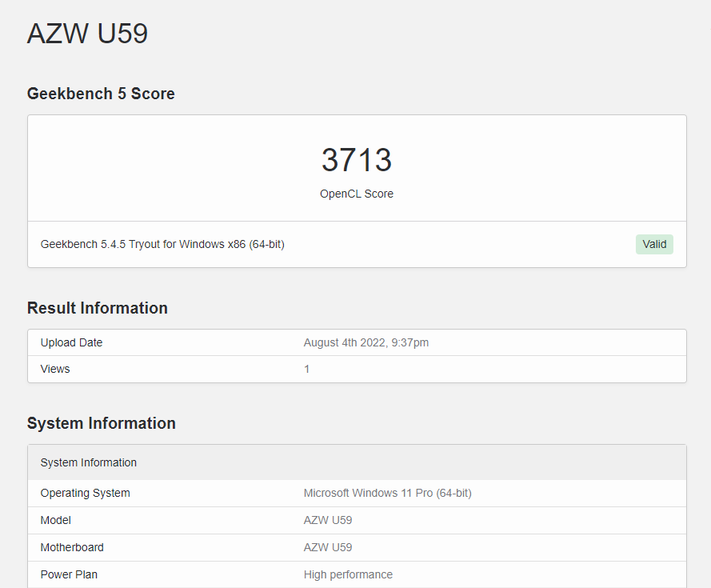Click the AZW U59 page title
The height and width of the screenshot is (588, 711).
[87, 34]
